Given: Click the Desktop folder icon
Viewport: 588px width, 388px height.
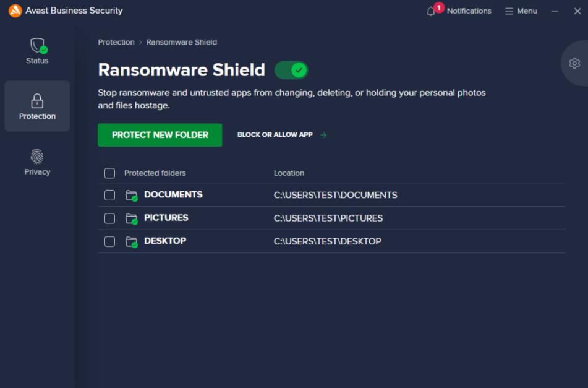Looking at the screenshot, I should click(132, 242).
